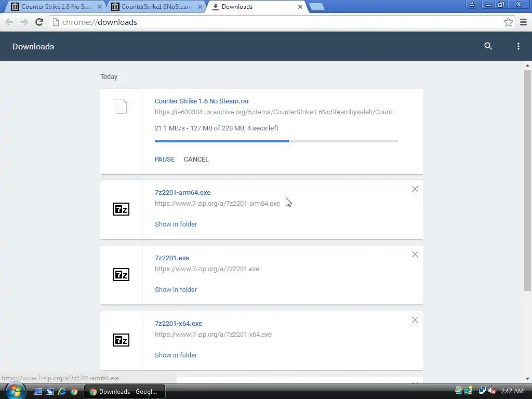Click the page vertical scrollbar thumb

pyautogui.click(x=527, y=180)
